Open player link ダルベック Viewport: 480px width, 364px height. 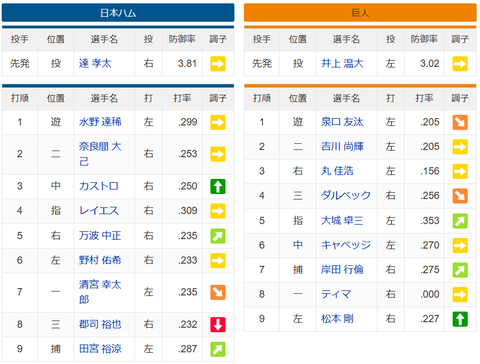[x=346, y=196]
